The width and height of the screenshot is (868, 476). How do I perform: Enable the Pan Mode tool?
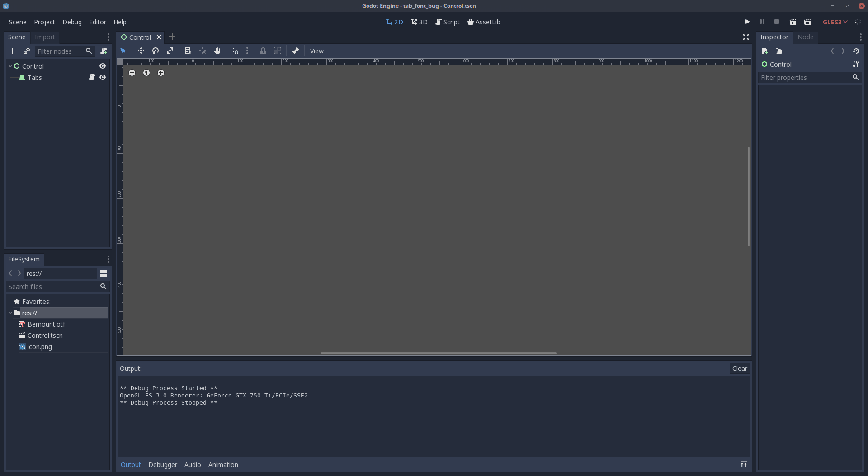tap(217, 51)
